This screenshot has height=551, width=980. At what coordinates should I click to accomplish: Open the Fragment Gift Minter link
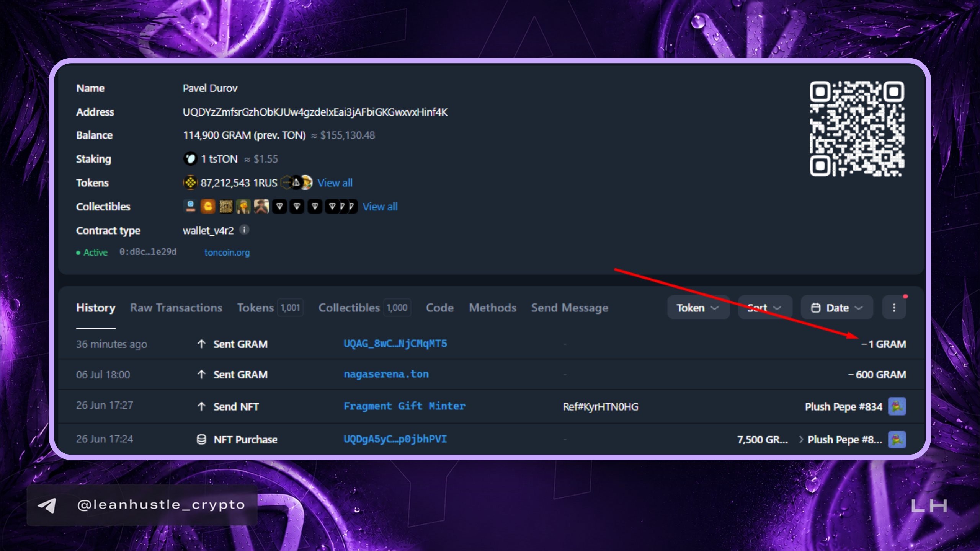click(x=405, y=406)
